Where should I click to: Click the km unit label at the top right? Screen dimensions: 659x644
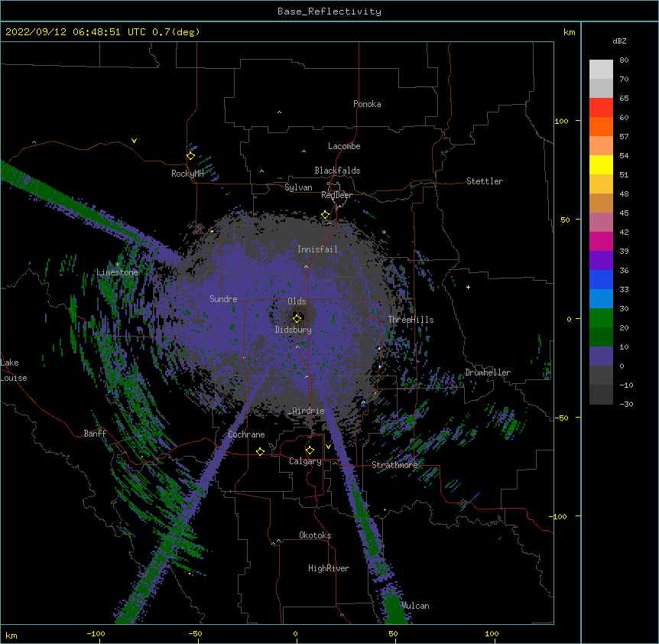tap(569, 32)
